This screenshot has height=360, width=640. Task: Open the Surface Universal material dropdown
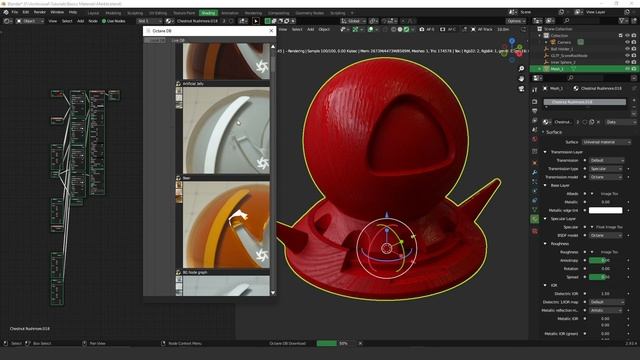pos(607,142)
